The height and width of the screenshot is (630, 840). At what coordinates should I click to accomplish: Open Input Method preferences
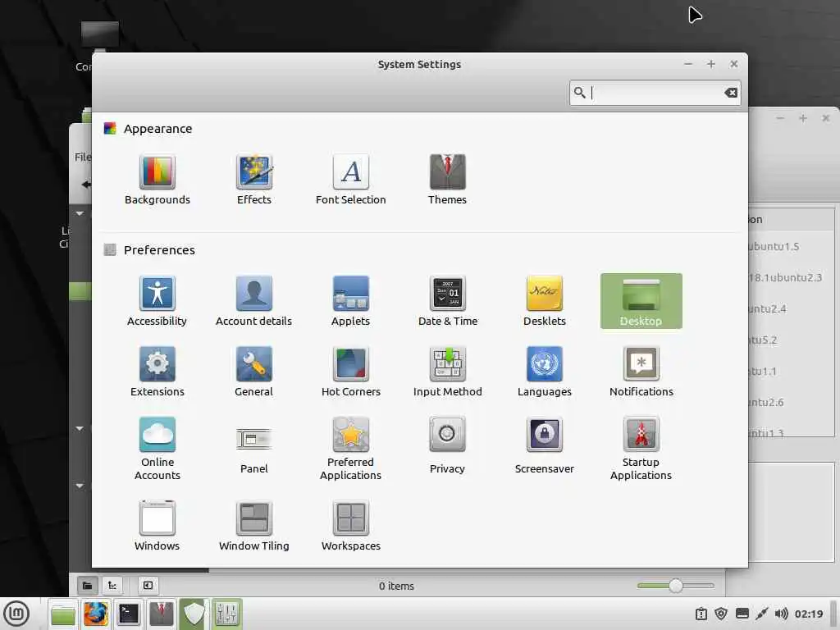point(447,372)
